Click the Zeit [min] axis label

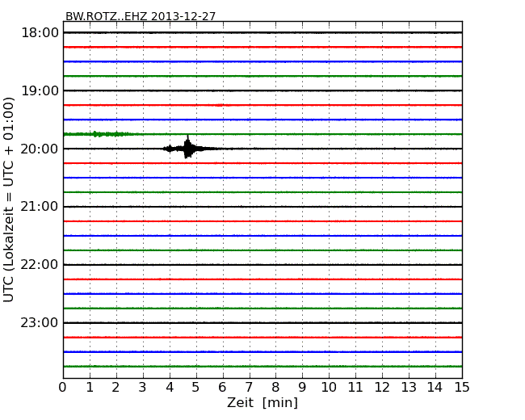click(x=262, y=402)
